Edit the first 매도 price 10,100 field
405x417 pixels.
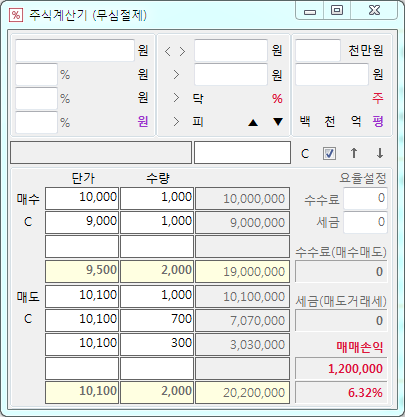point(82,296)
